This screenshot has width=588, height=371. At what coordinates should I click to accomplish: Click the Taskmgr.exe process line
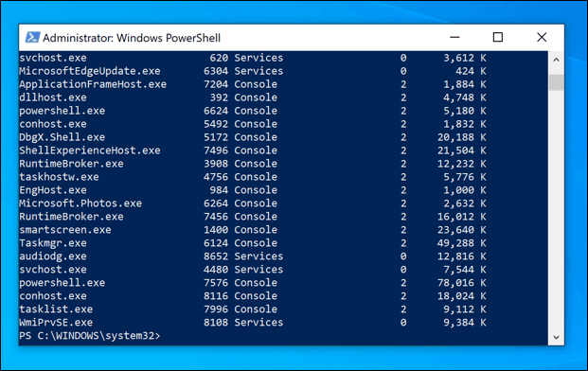coord(253,243)
